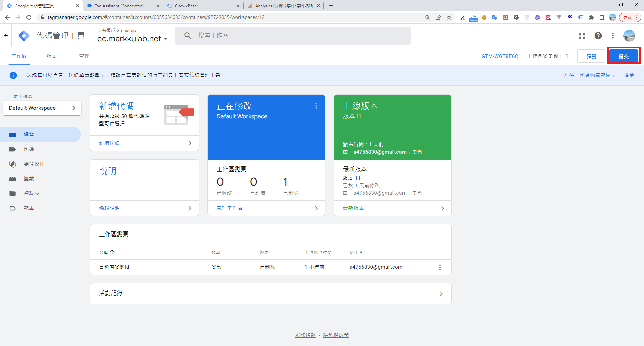
Task: Click the 預覽 preview button
Action: [591, 56]
